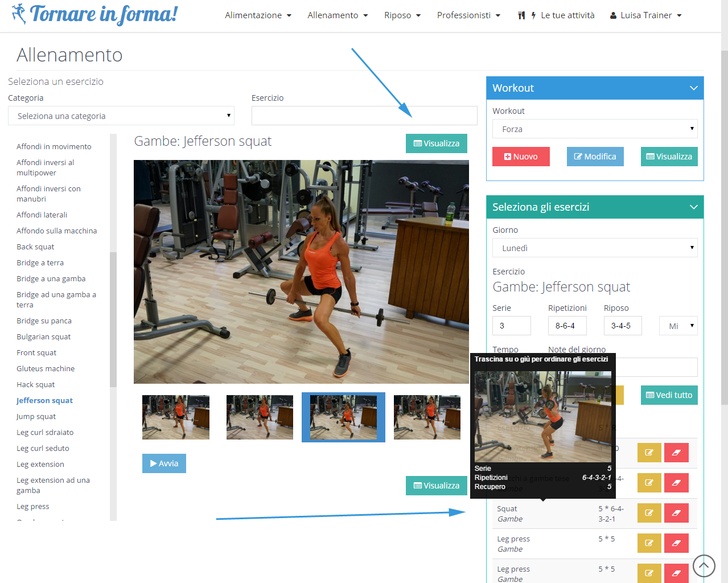Image resolution: width=728 pixels, height=583 pixels.
Task: Click red eraser icon for Squat row
Action: point(676,513)
